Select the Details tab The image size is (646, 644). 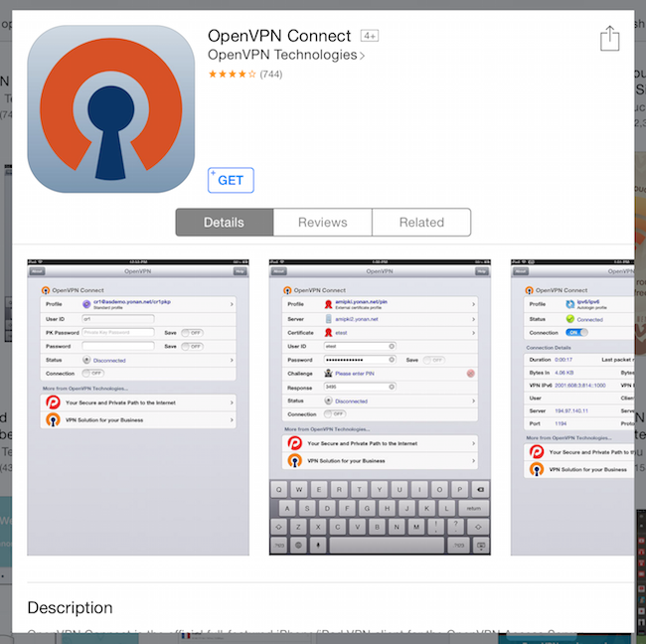(x=224, y=223)
